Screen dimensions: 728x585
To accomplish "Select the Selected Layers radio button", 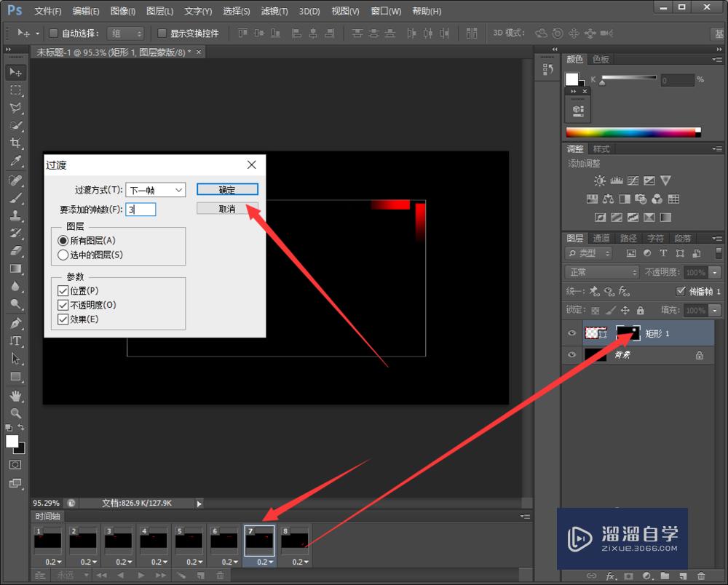I will point(63,255).
